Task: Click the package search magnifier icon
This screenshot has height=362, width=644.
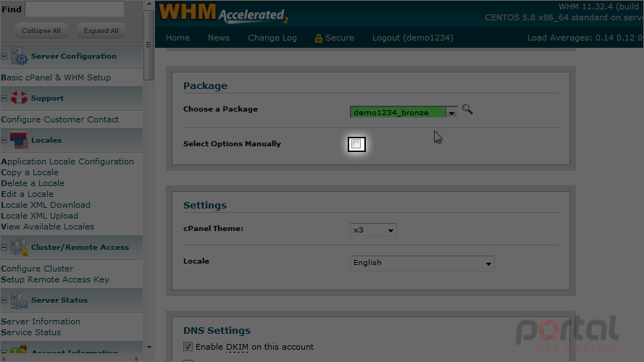Action: (x=467, y=109)
